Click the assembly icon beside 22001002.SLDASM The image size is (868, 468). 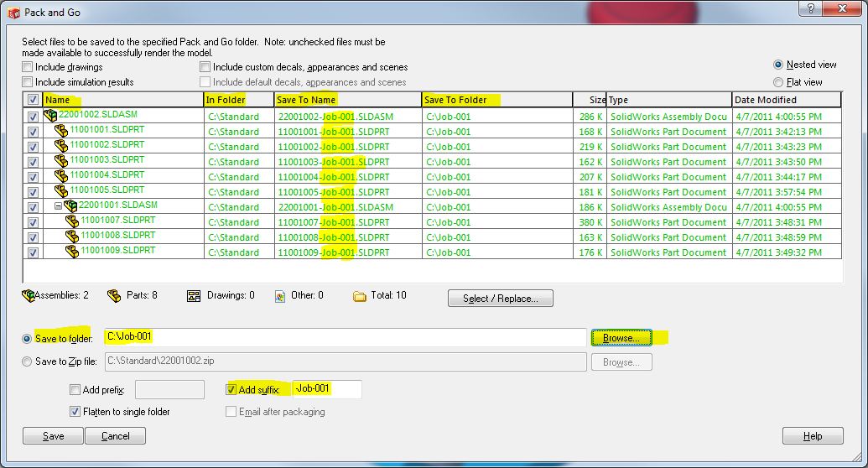point(50,115)
